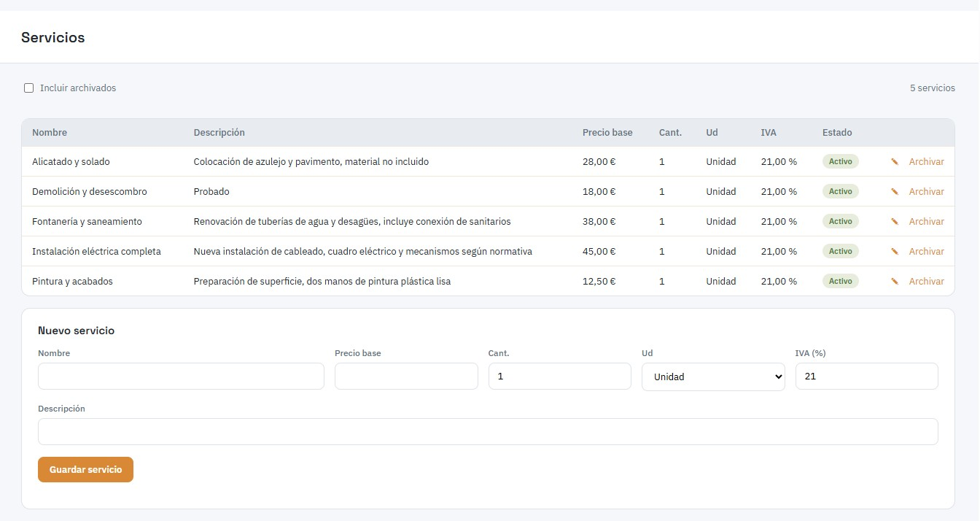
Task: Archive the Instalación eléctrica completa service
Action: tap(926, 252)
